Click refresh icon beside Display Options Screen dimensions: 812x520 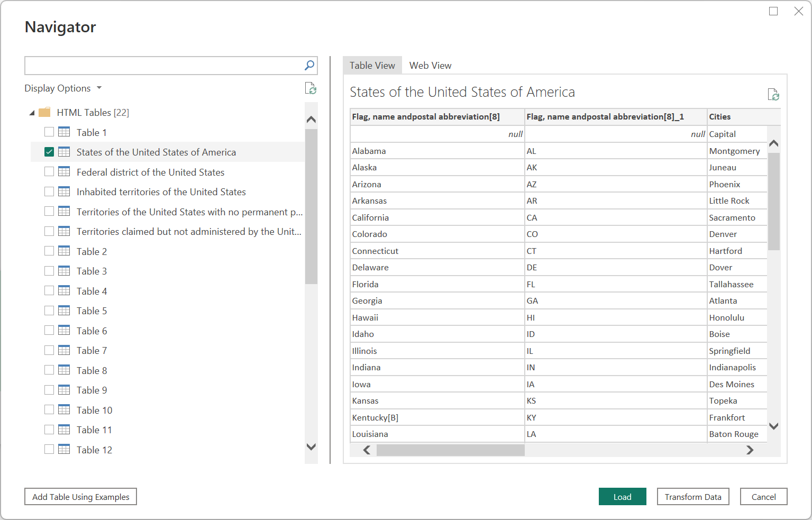[x=311, y=88]
